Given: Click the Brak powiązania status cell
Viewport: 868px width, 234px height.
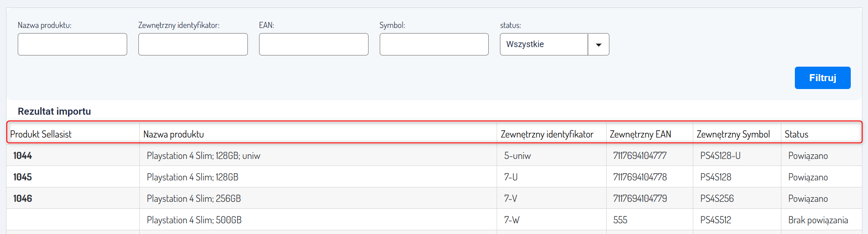Looking at the screenshot, I should tap(818, 220).
